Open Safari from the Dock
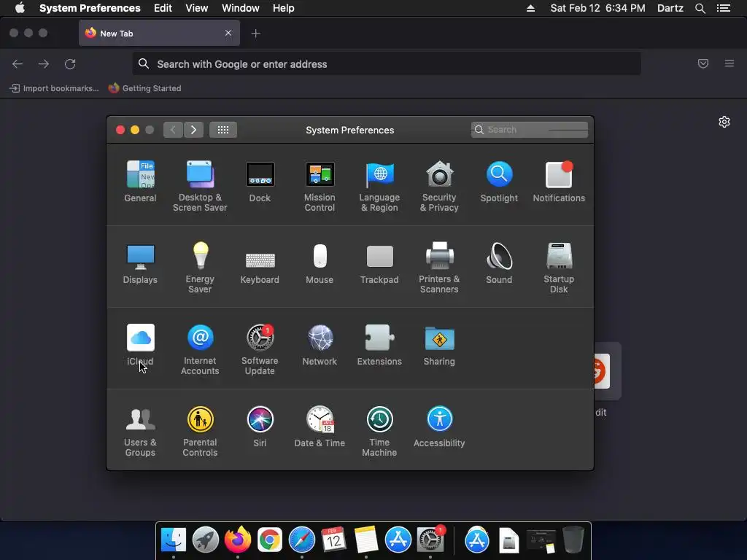Viewport: 747px width, 560px height. click(301, 540)
